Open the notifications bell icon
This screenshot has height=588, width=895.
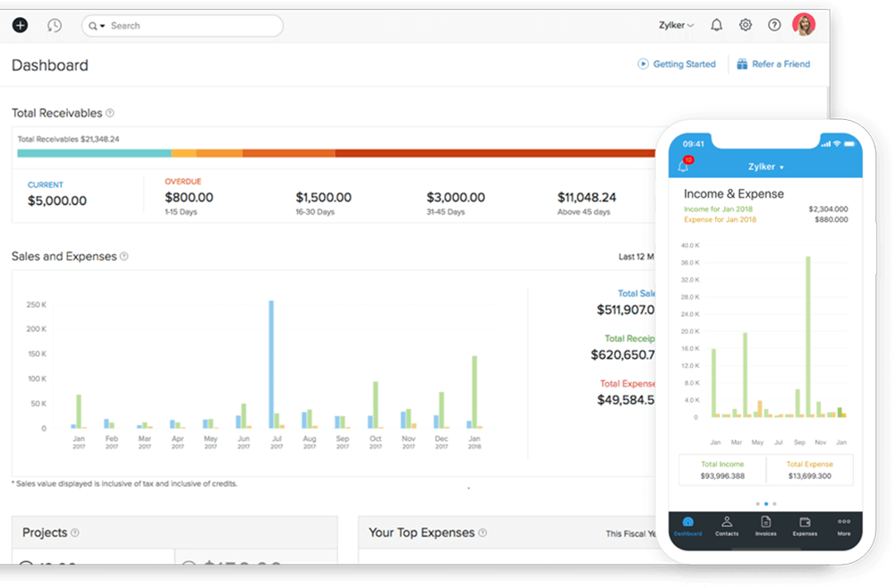[x=716, y=25]
